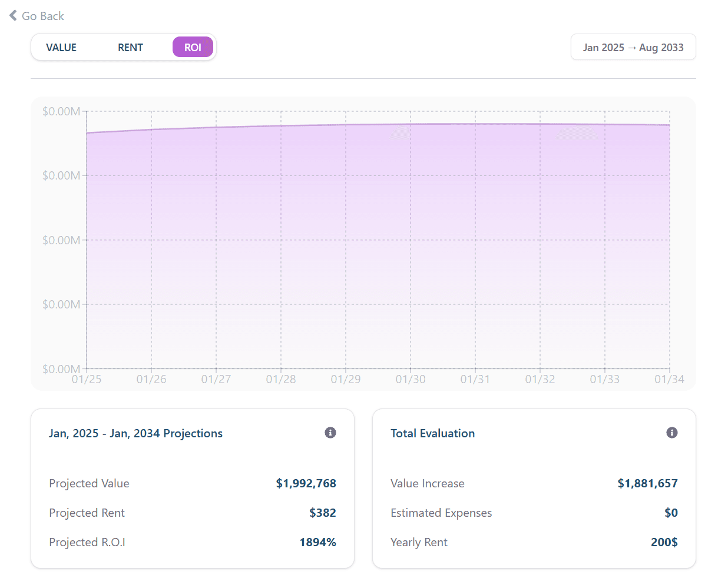Screen dimensions: 728x588
Task: Click the info icon beside Jan 2025 Projections
Action: coord(330,433)
